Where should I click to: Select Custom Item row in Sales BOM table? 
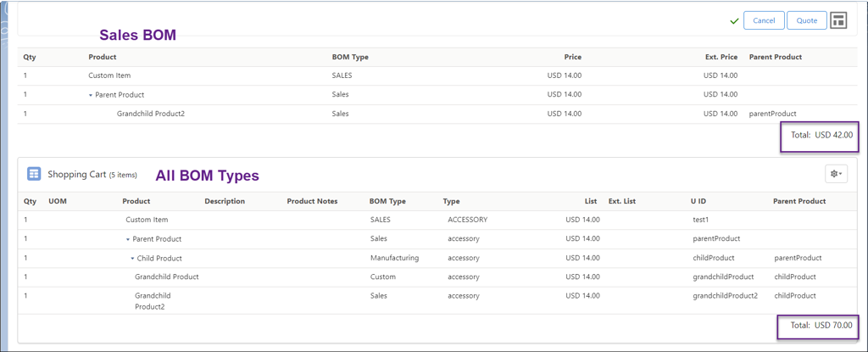click(x=437, y=75)
